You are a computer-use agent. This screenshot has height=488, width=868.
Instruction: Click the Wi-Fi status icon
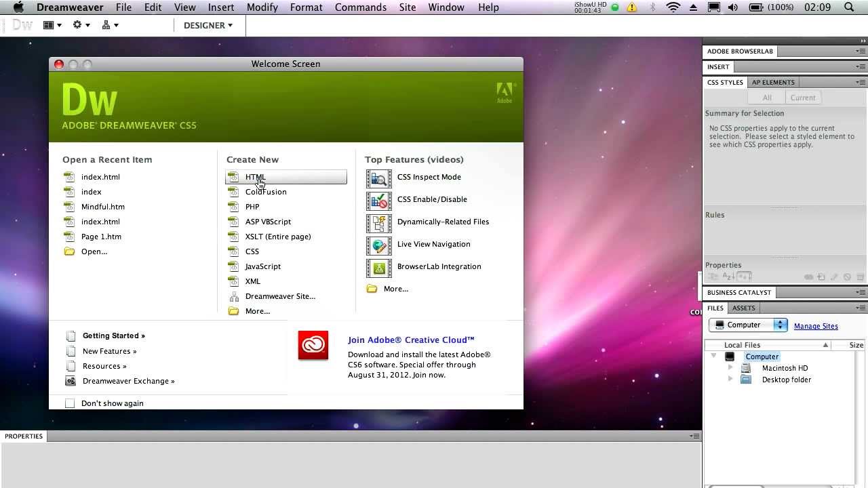point(673,7)
